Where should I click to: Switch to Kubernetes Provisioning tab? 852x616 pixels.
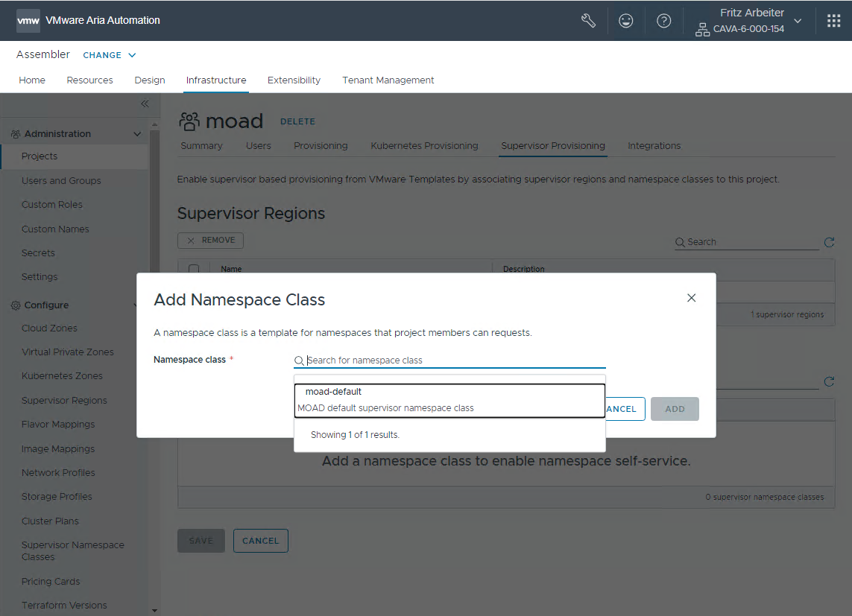tap(424, 145)
